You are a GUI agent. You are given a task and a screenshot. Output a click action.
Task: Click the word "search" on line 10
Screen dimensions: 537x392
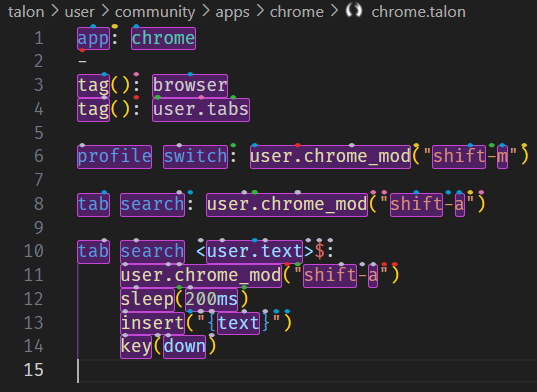tap(152, 252)
